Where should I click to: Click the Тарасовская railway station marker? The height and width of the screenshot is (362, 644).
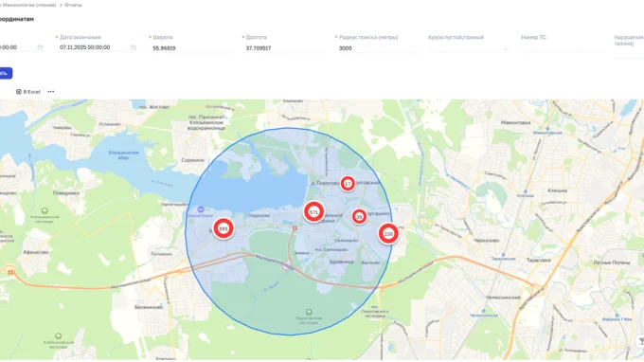click(503, 255)
